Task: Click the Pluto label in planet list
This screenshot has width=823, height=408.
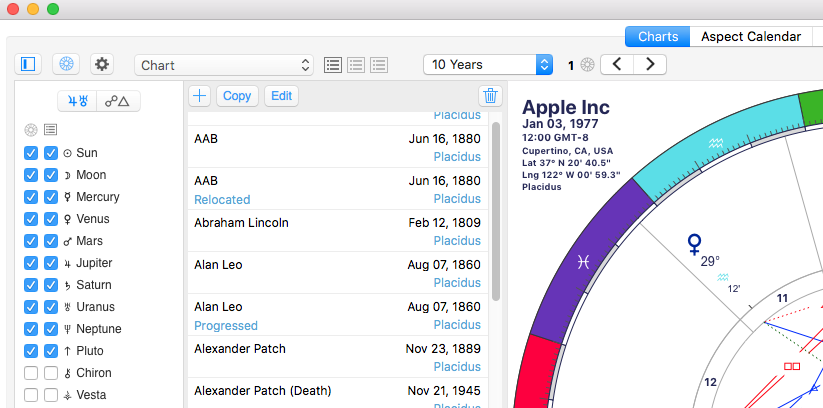Action: (90, 351)
